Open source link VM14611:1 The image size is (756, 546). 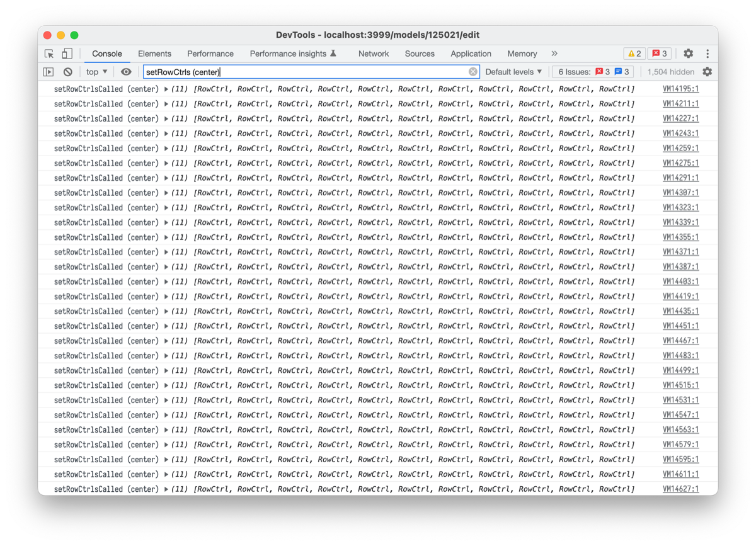(680, 474)
